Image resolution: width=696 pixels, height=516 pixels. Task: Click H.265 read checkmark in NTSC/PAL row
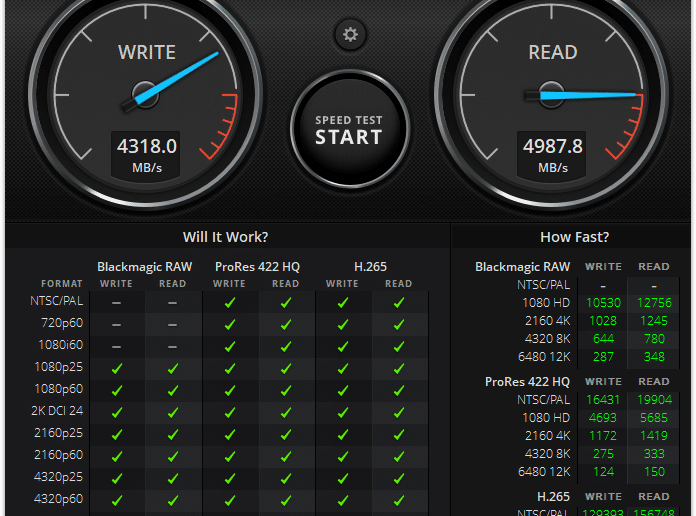coord(399,303)
